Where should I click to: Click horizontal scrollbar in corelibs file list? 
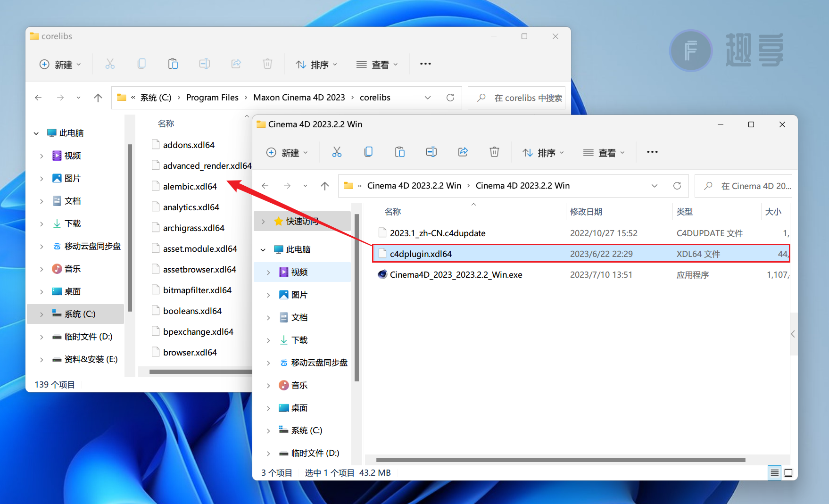pos(200,372)
